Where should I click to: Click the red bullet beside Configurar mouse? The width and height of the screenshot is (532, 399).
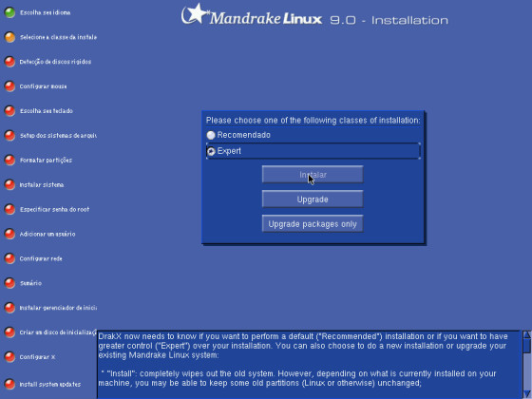(9, 86)
